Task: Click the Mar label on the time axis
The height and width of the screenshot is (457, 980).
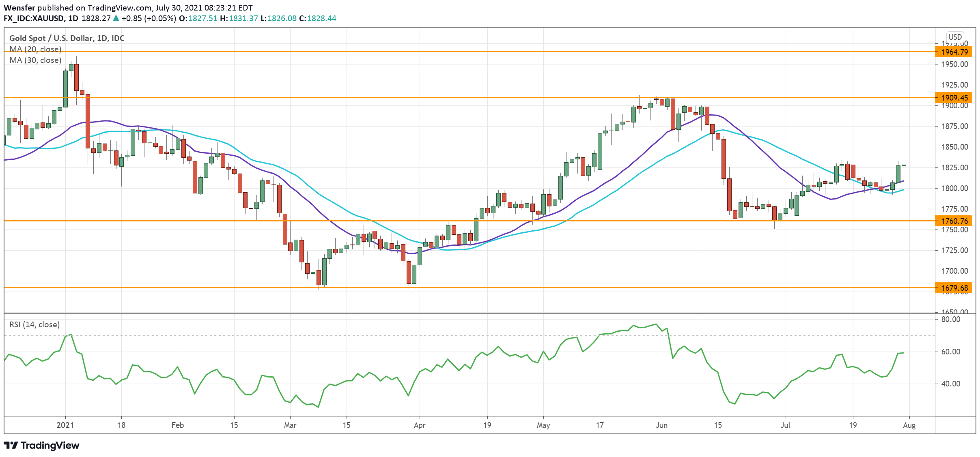Action: [290, 425]
